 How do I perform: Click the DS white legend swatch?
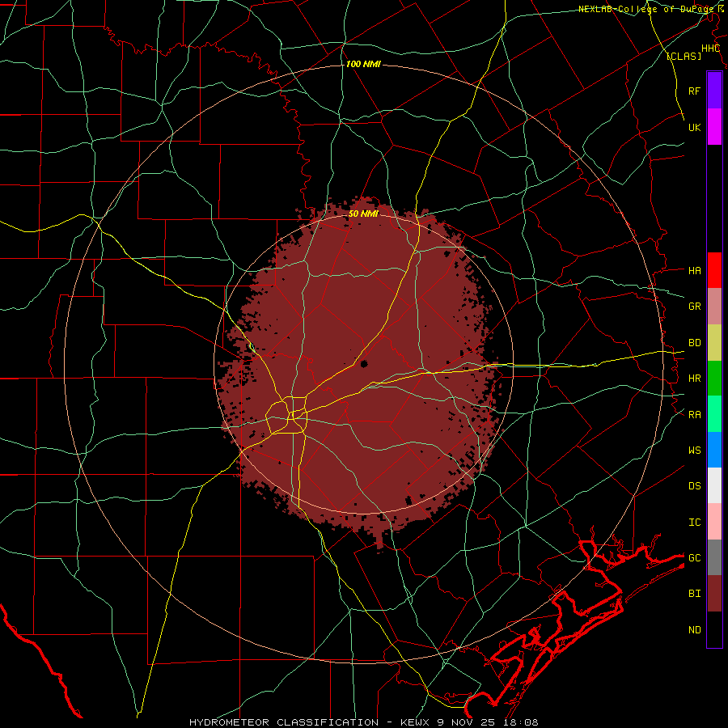[x=714, y=485]
